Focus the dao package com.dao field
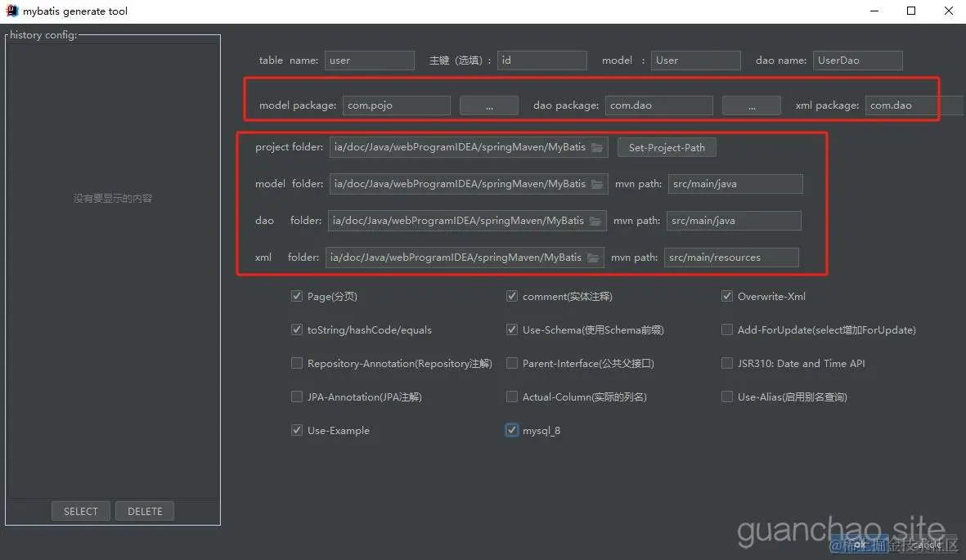 pos(659,105)
